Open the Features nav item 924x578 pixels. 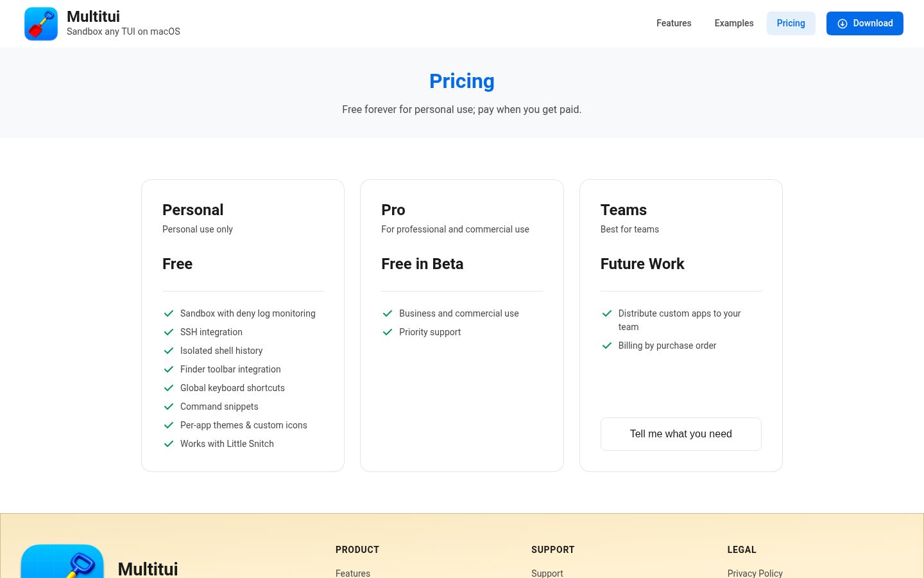(674, 23)
